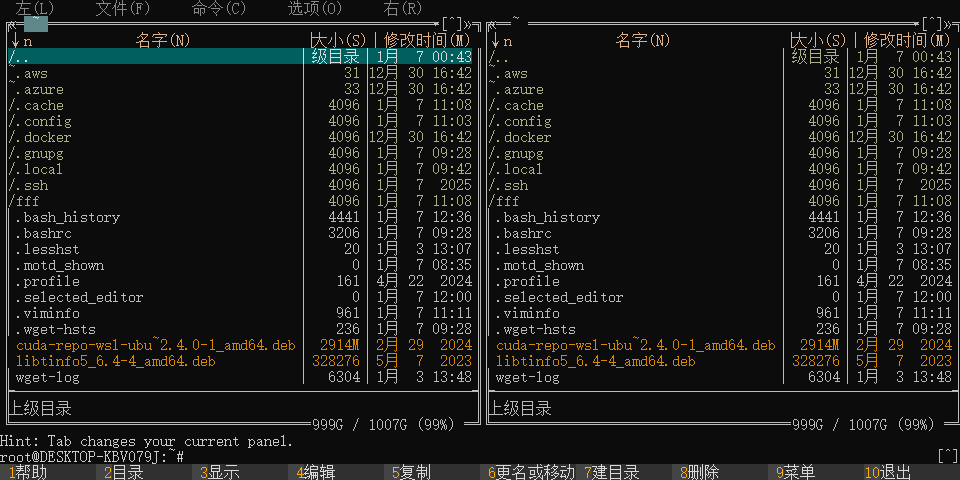Open the 命令(C) command menu
The width and height of the screenshot is (960, 480).
(x=219, y=8)
